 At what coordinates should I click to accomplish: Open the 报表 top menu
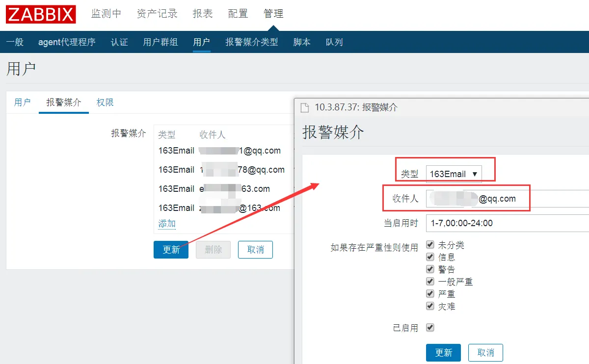[203, 14]
